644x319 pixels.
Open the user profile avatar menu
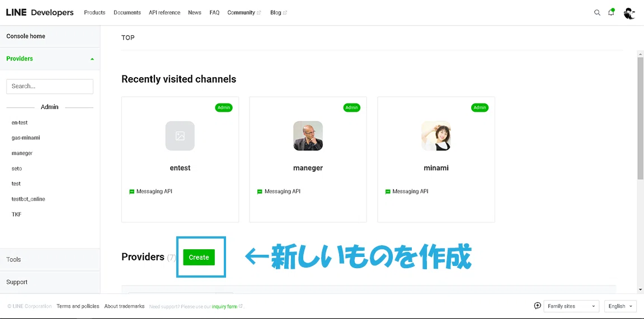(629, 13)
